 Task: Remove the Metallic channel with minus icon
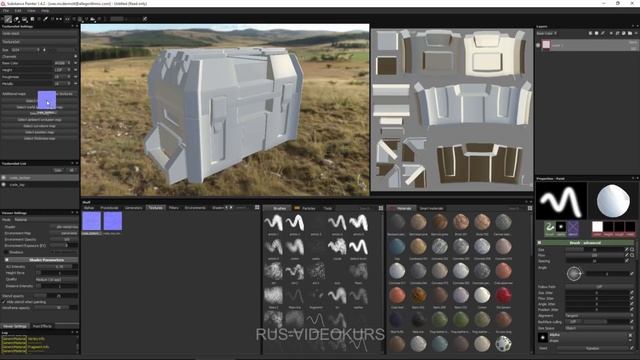pos(76,83)
